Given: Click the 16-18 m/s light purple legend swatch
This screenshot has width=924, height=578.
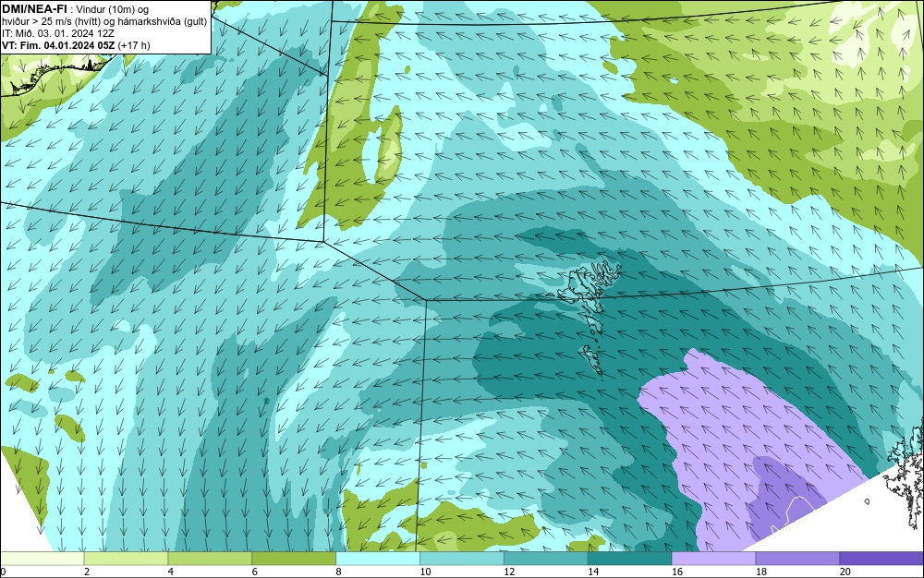Looking at the screenshot, I should pos(713,559).
